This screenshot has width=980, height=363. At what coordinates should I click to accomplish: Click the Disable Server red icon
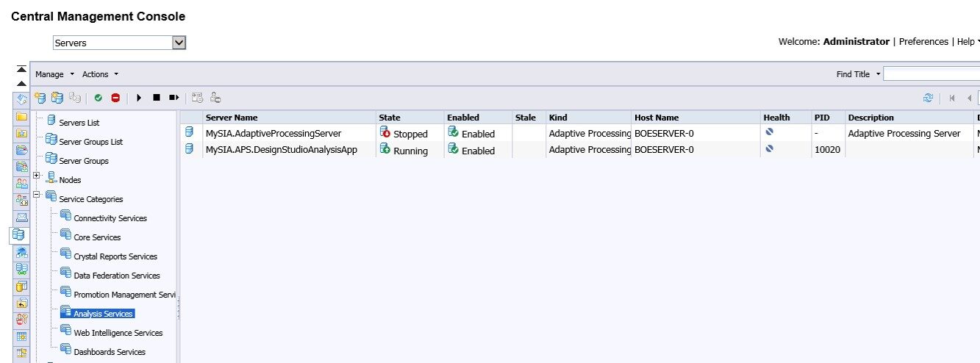[115, 98]
